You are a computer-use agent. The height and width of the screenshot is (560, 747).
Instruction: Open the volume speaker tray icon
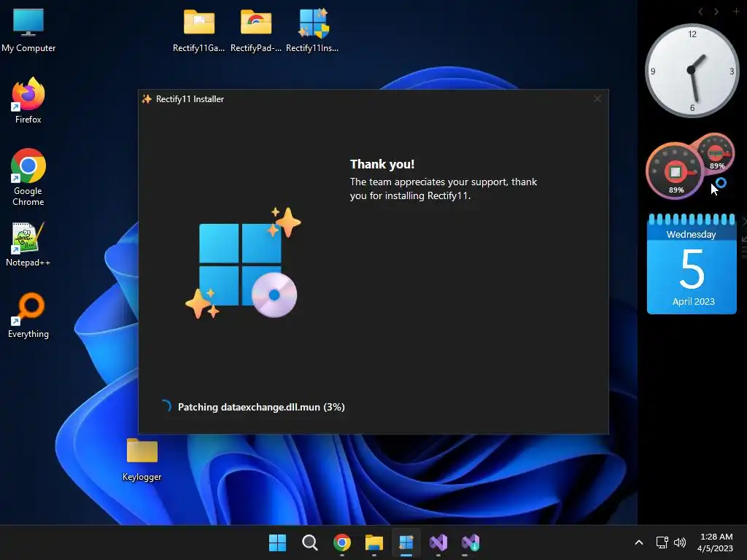[680, 542]
